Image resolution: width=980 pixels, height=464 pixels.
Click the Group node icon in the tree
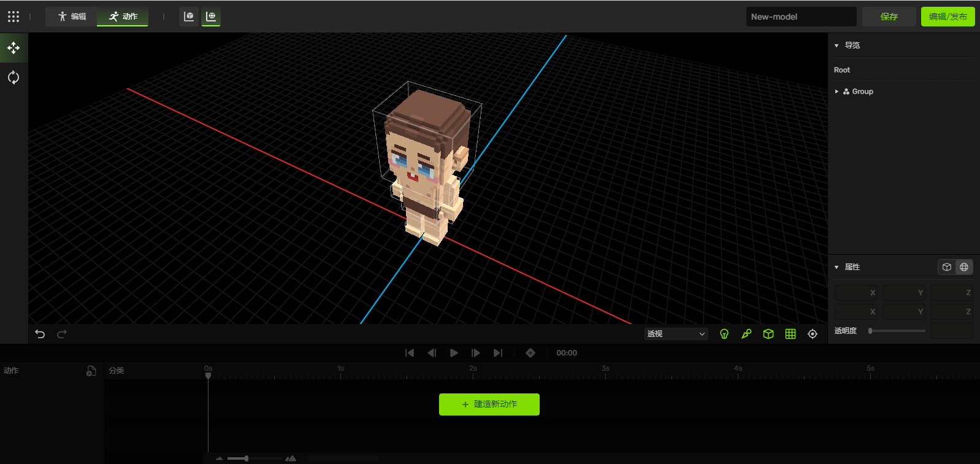846,91
